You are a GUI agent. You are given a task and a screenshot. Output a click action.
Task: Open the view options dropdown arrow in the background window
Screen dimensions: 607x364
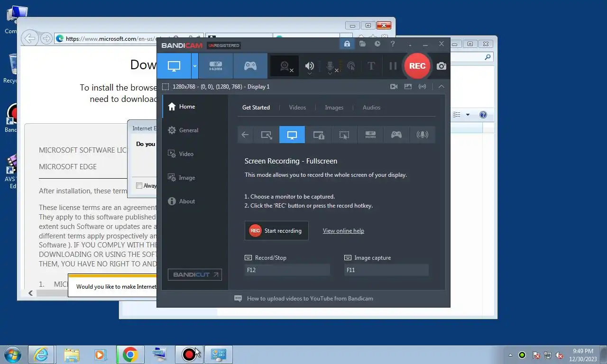[468, 115]
